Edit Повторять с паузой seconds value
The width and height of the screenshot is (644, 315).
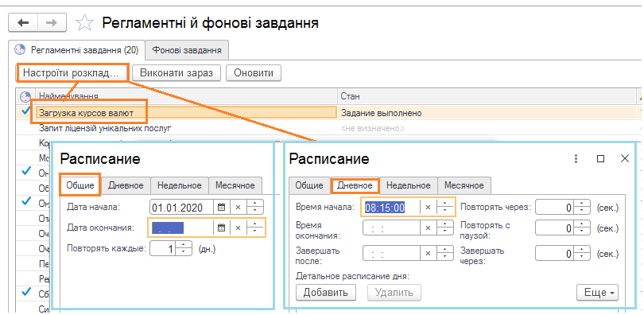tap(555, 227)
